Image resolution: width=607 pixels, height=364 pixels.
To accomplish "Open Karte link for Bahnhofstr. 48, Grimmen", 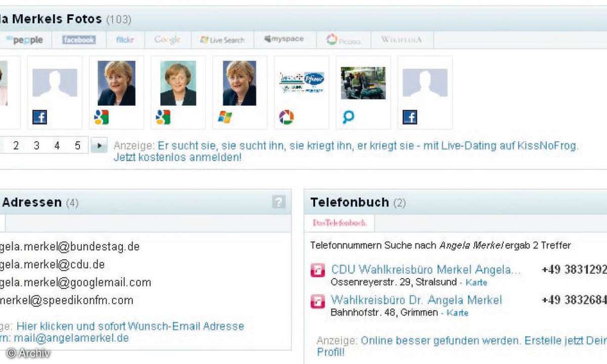I will (x=457, y=313).
